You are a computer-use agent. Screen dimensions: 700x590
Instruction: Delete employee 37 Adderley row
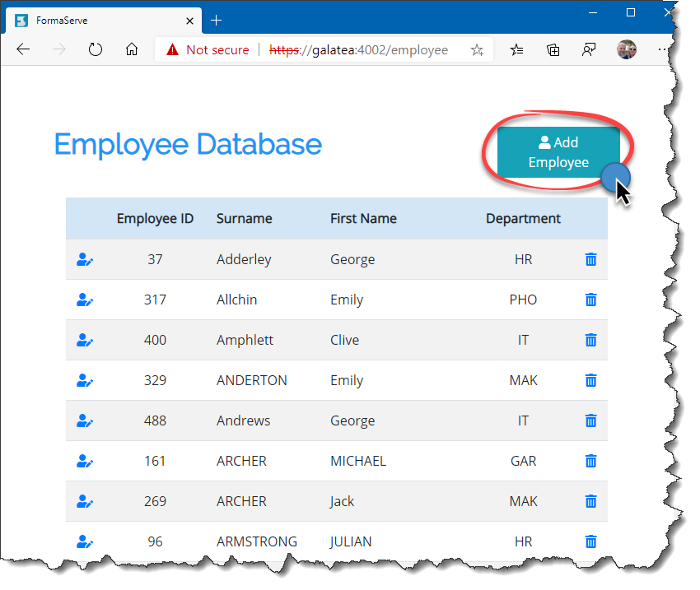590,260
